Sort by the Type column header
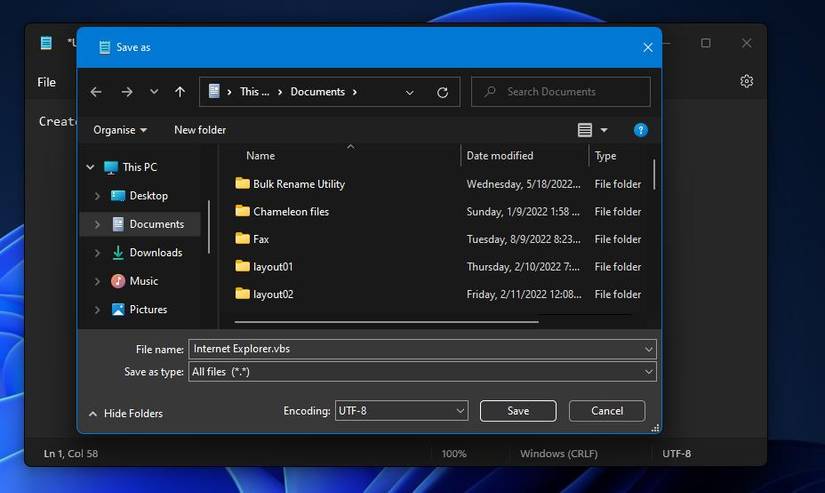The image size is (825, 493). 605,156
